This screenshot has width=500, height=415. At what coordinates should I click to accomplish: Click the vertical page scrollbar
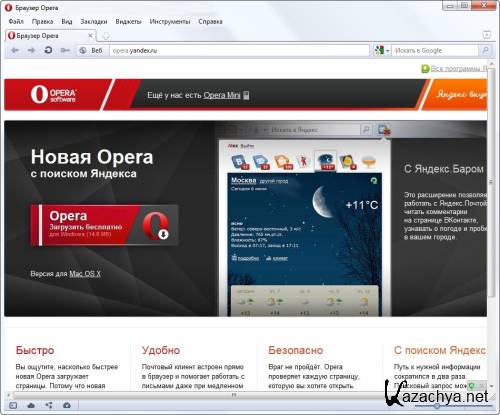pyautogui.click(x=491, y=182)
